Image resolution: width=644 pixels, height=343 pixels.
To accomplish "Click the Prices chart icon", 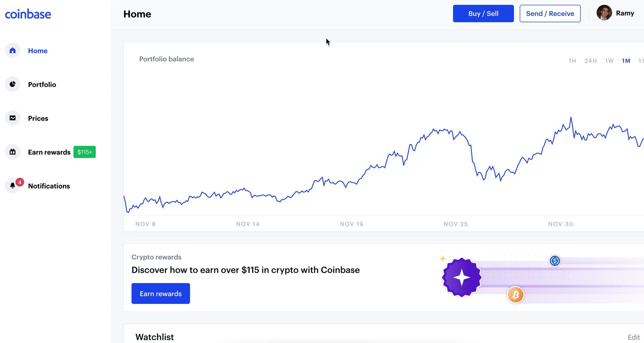I will tap(12, 118).
